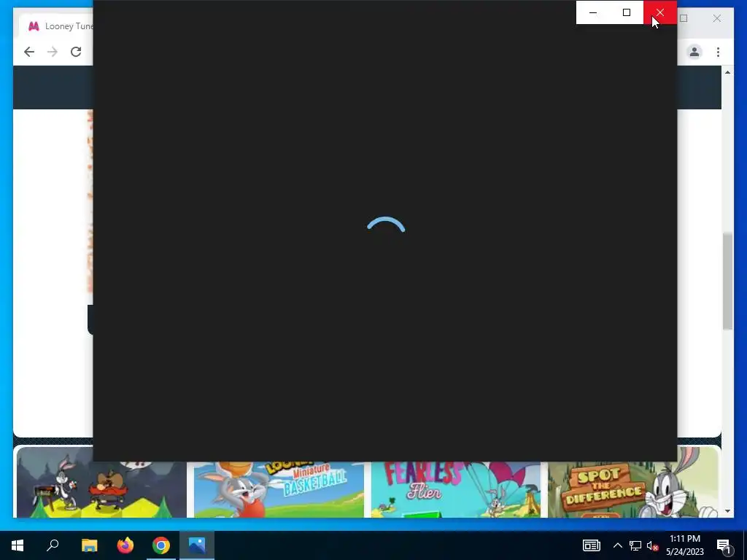Open the News and interests taskbar icon
The width and height of the screenshot is (747, 560).
coord(591,545)
